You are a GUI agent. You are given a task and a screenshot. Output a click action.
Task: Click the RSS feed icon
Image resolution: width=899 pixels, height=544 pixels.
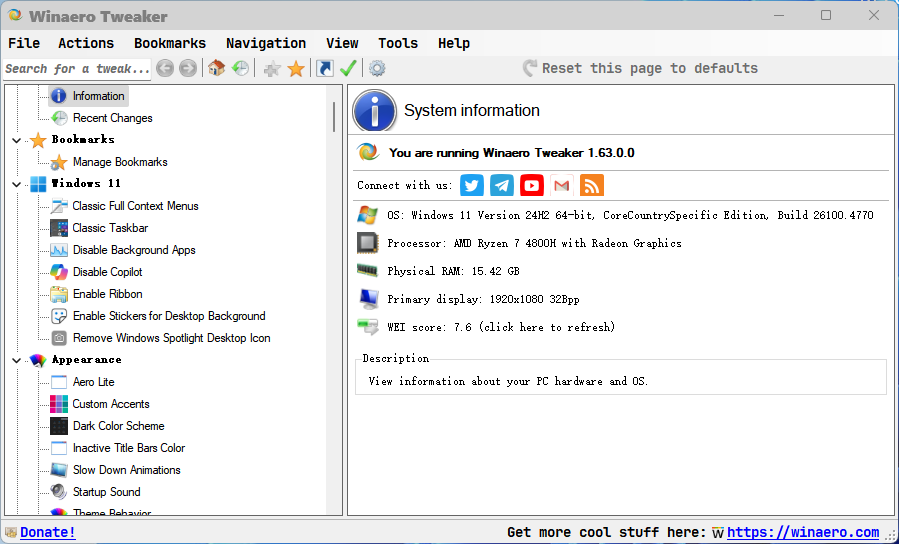pos(592,185)
